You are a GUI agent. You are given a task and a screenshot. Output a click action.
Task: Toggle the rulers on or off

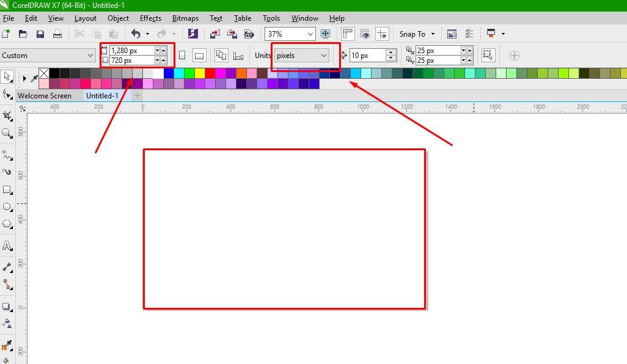[x=347, y=34]
